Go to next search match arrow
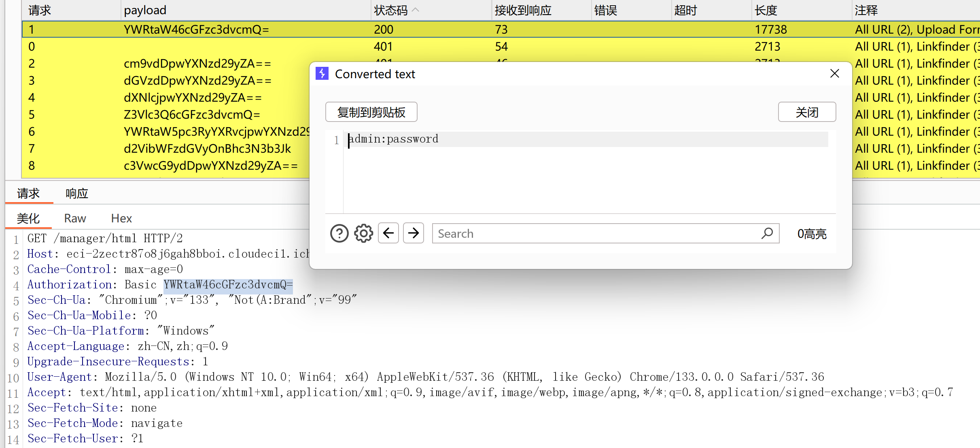This screenshot has height=448, width=980. (x=413, y=233)
